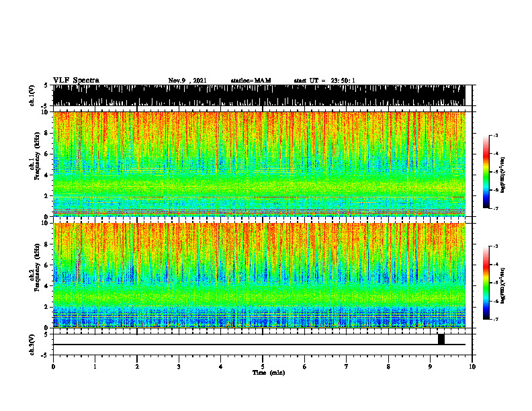Click the time axis tick label "1"
Screen dimensions: 532x411
point(95,367)
